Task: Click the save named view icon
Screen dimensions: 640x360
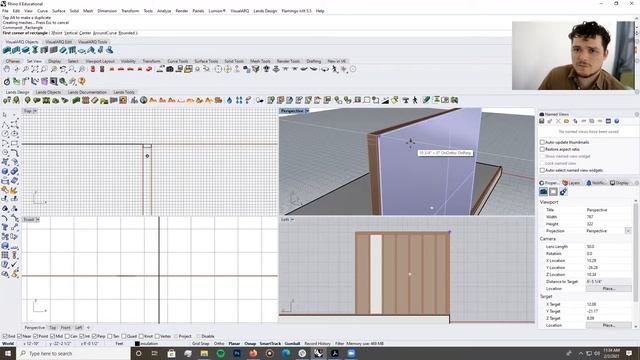Action: [x=542, y=122]
